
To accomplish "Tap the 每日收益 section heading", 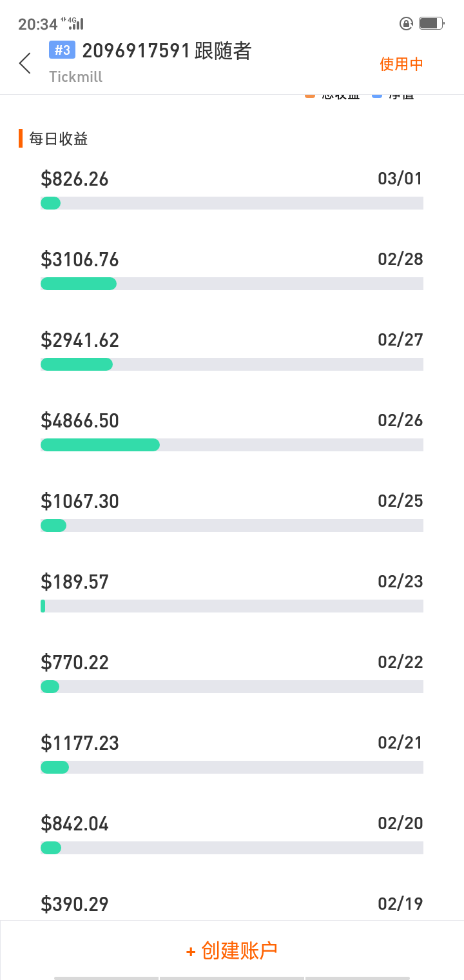I will point(59,139).
